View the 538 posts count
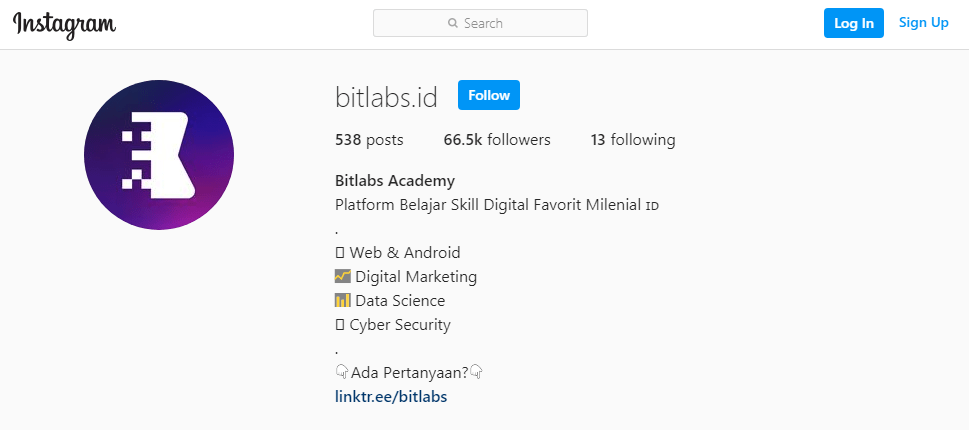The height and width of the screenshot is (430, 969). click(369, 140)
